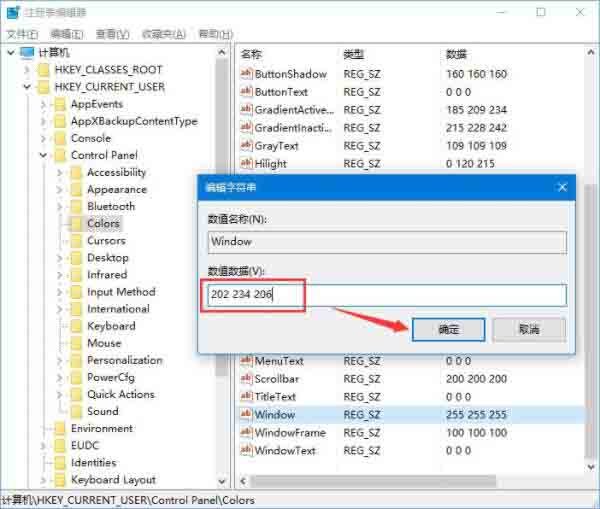Confirm the edit with the 确定 button
The width and height of the screenshot is (600, 509).
(x=448, y=329)
